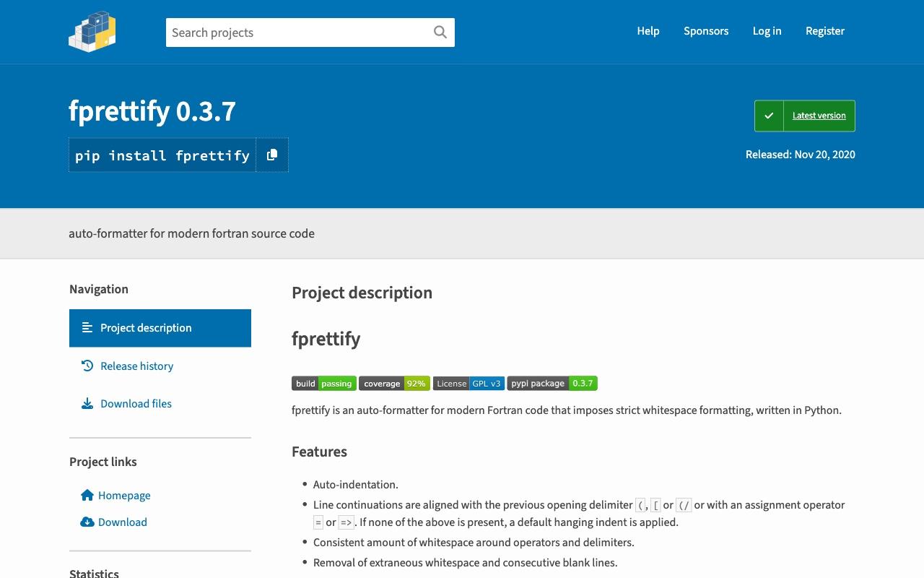
Task: Click the fprettify heading in description
Action: point(326,339)
